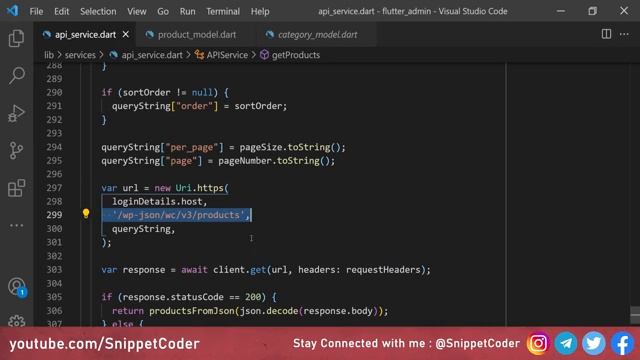Click the VS Code logo icon

tap(13, 11)
